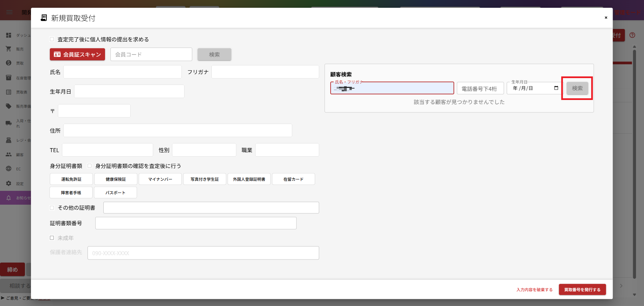Click the help question mark icon

[632, 35]
